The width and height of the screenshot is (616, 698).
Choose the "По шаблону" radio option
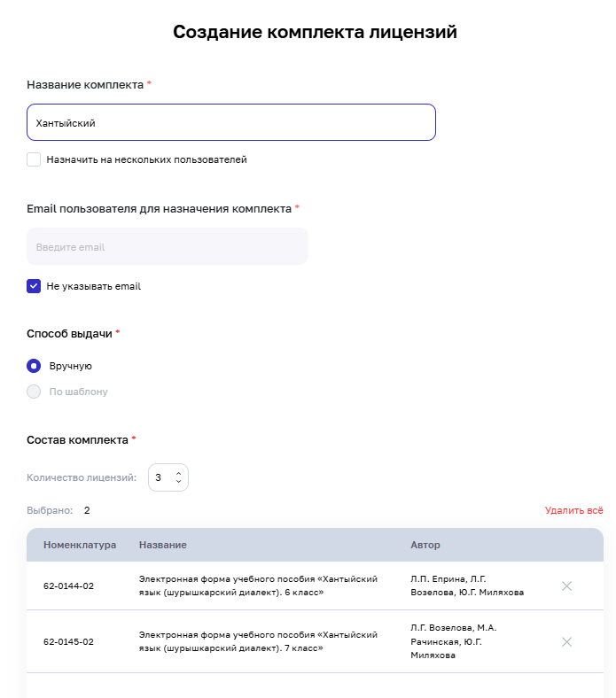click(x=34, y=392)
